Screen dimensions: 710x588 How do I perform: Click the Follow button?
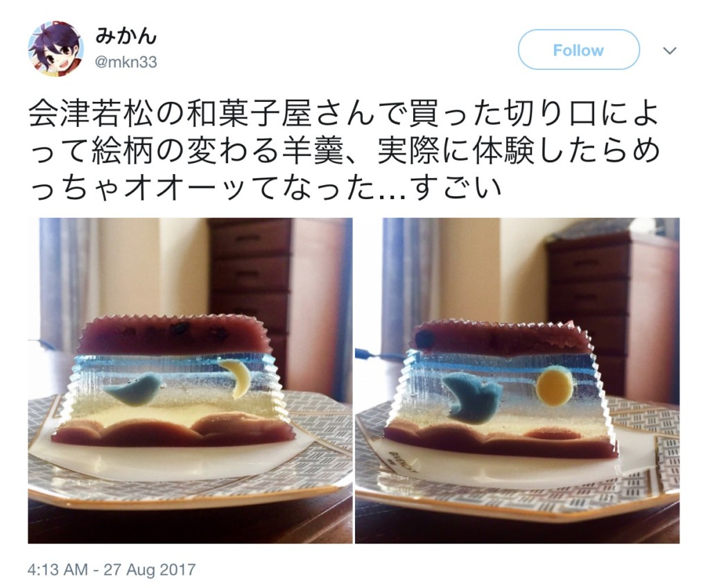pos(578,50)
